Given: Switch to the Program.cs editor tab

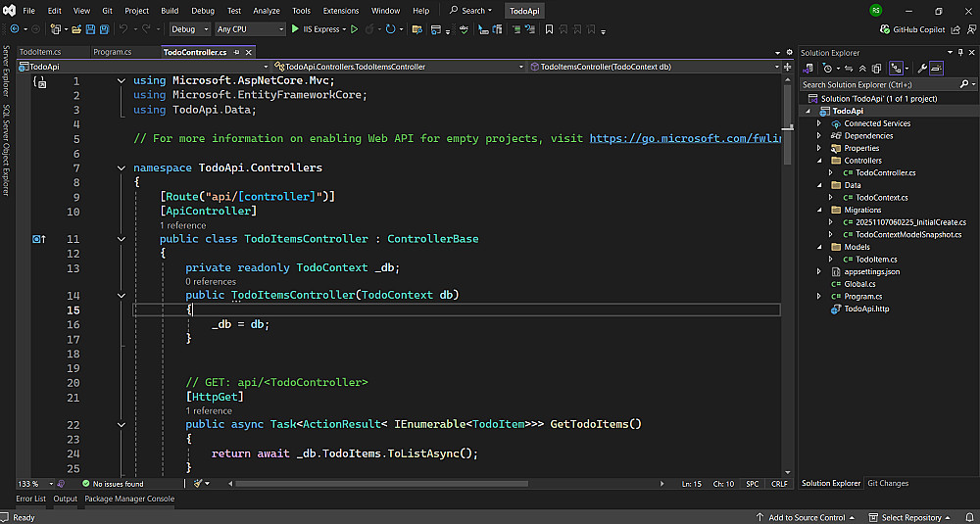Looking at the screenshot, I should pos(112,52).
